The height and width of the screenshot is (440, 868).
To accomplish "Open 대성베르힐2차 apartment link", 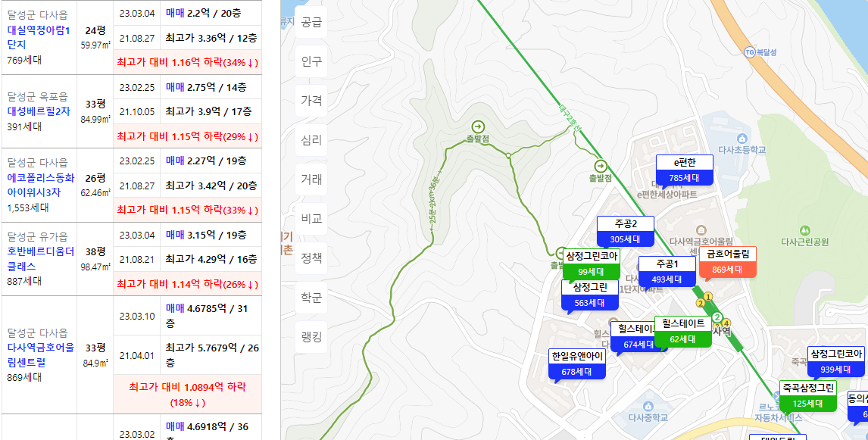I will 39,111.
